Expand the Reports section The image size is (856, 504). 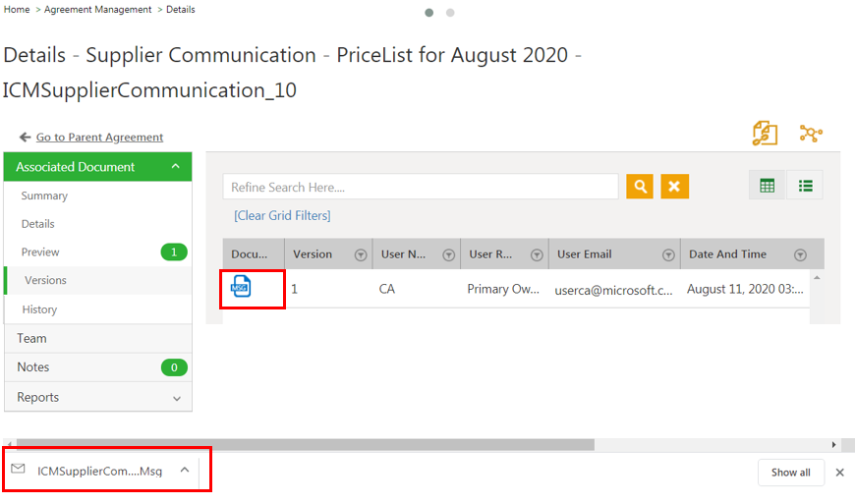click(x=177, y=398)
